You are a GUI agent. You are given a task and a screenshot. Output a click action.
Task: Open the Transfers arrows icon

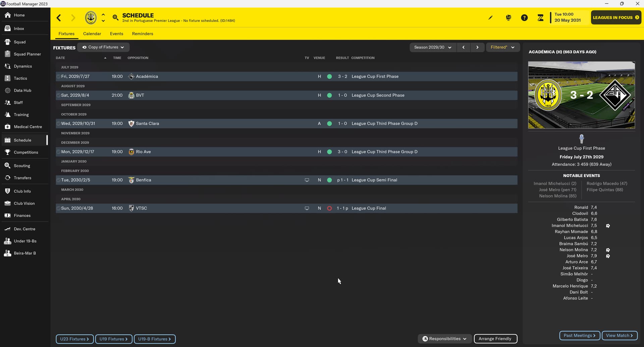coord(8,178)
